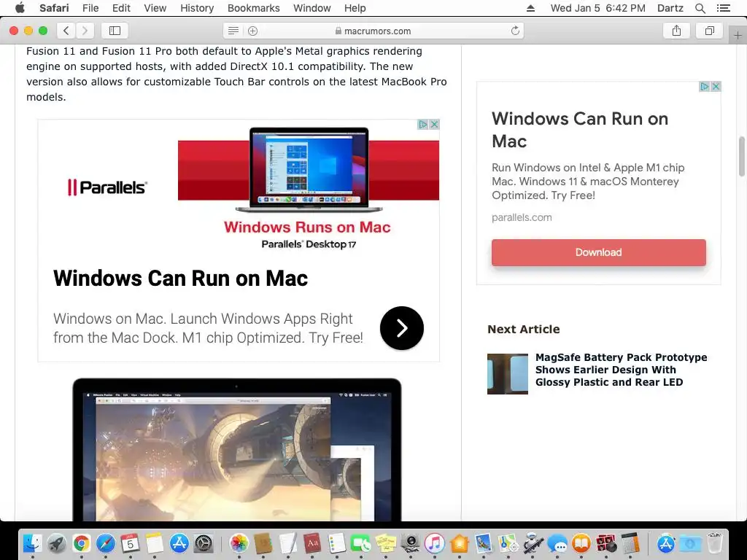Show the Safari sidebar
The height and width of the screenshot is (560, 747).
[x=115, y=31]
